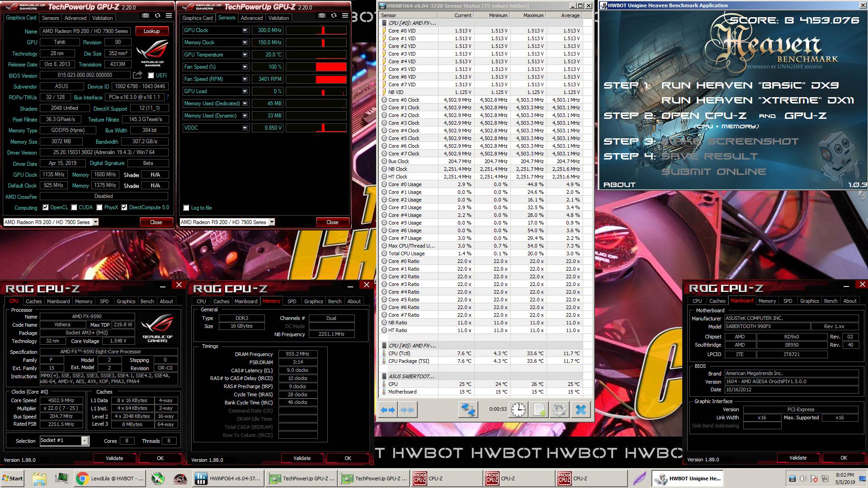The width and height of the screenshot is (868, 488).
Task: Switch to the Advanced tab in left GPU-Z window
Action: [x=75, y=18]
